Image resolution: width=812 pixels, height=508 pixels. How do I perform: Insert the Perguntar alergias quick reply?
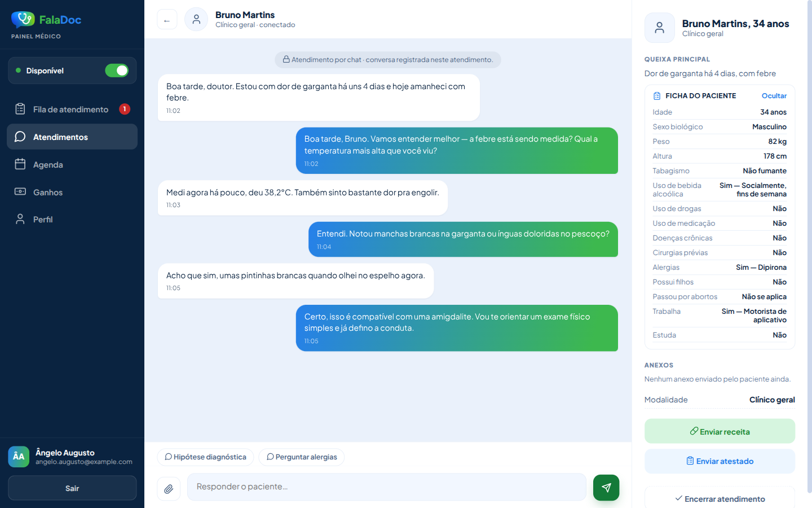(302, 457)
